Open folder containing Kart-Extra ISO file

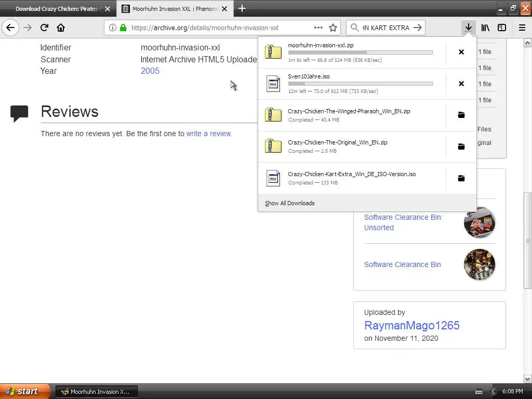pyautogui.click(x=461, y=178)
